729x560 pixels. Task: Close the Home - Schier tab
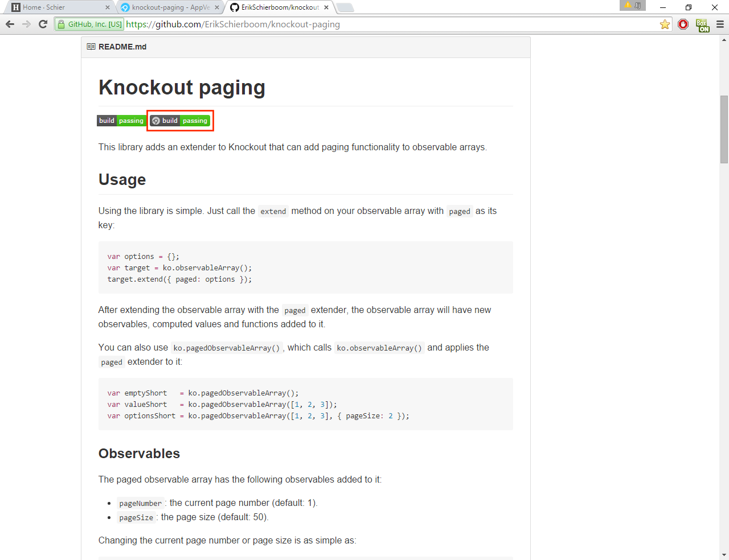point(108,7)
